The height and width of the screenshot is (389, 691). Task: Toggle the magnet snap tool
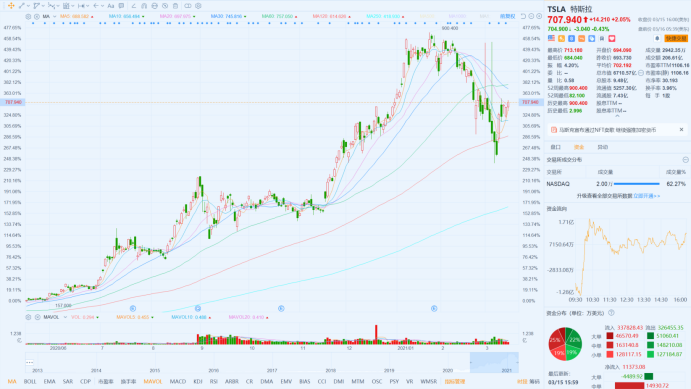pos(144,6)
